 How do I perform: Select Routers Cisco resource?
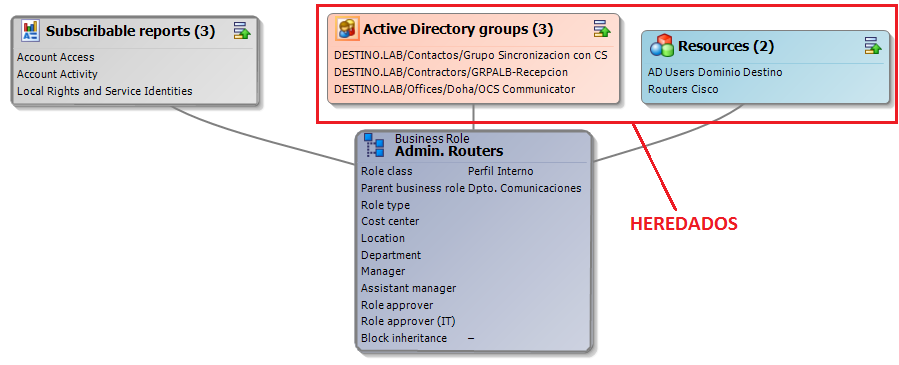tap(683, 89)
